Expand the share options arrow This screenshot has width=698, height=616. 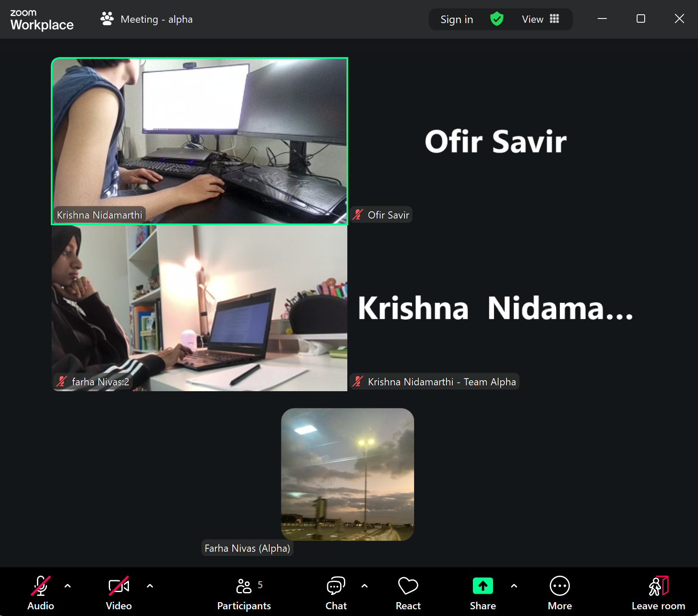tap(514, 586)
